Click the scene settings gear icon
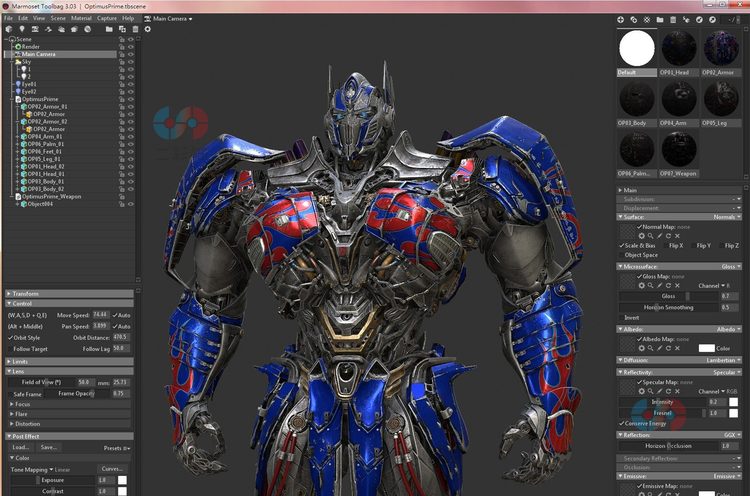Image resolution: width=750 pixels, height=496 pixels. click(147, 29)
